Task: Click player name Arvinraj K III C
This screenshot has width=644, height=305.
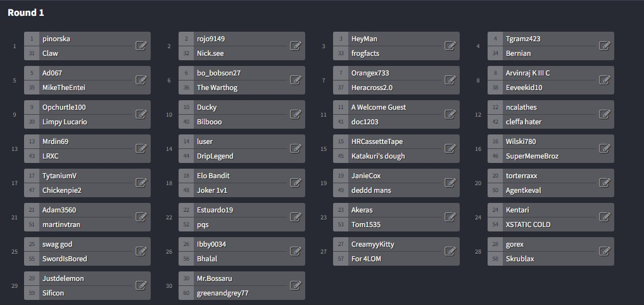Action: click(527, 73)
